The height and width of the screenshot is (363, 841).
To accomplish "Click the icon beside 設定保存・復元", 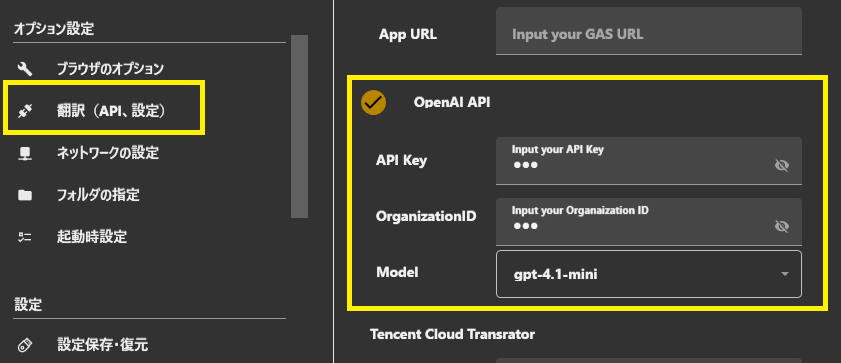I will tap(25, 345).
